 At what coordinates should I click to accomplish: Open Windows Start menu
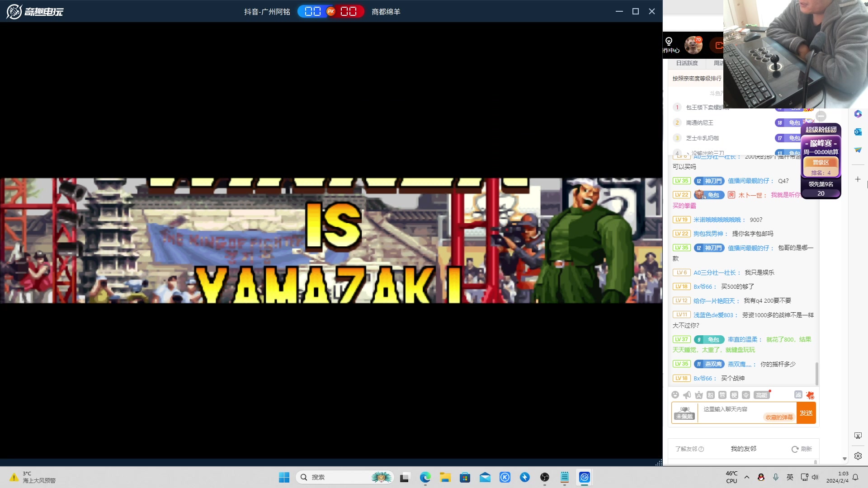tap(284, 477)
